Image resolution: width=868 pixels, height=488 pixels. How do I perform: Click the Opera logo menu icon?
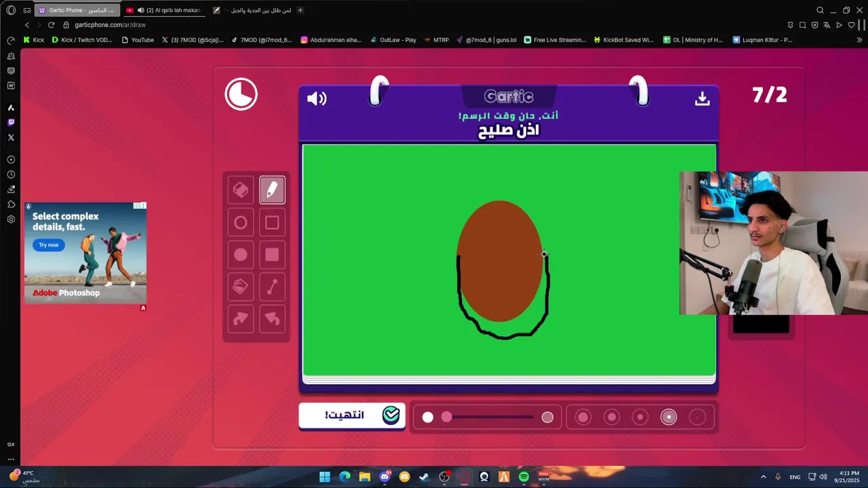[x=11, y=10]
